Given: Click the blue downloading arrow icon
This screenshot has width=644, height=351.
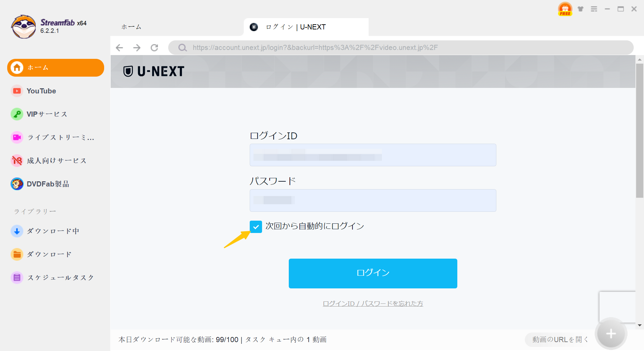Looking at the screenshot, I should pos(17,231).
